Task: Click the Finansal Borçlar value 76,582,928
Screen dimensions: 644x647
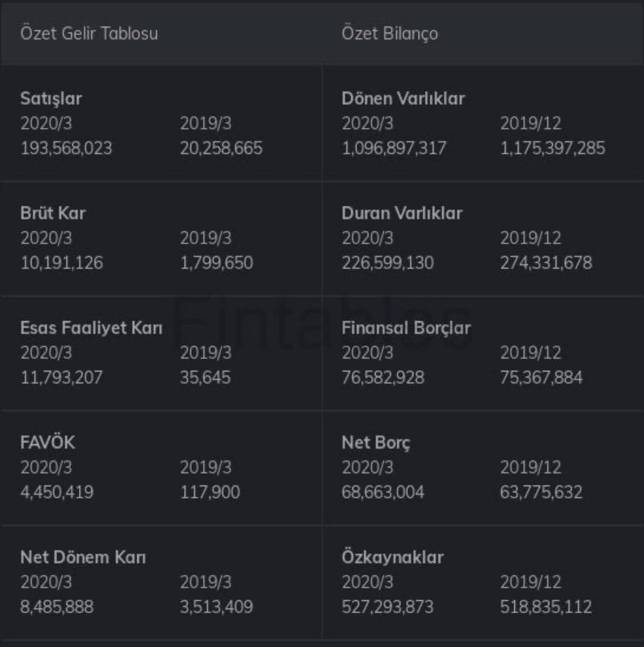Action: click(383, 377)
